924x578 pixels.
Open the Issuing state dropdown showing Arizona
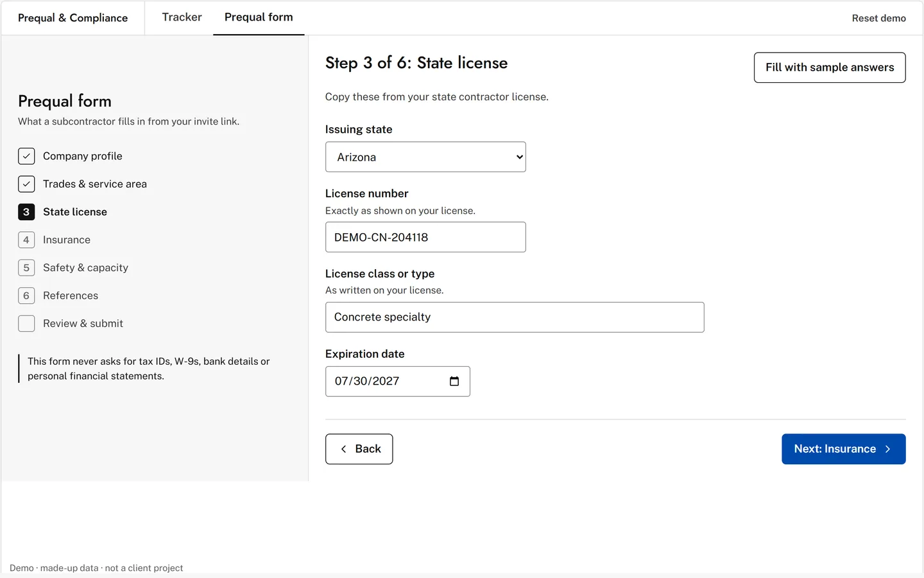[425, 157]
